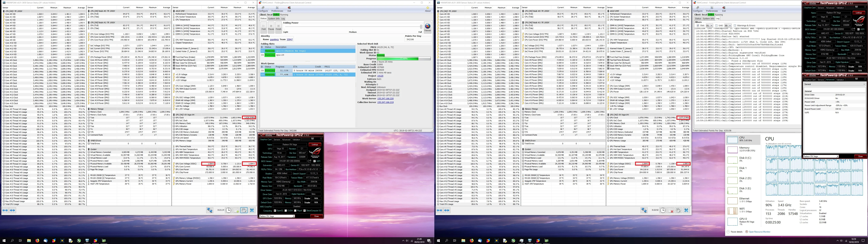Open the Radeon RX Vega dropdown in left GPU-Z
Viewport: 868px width, 244px height.
277,216
